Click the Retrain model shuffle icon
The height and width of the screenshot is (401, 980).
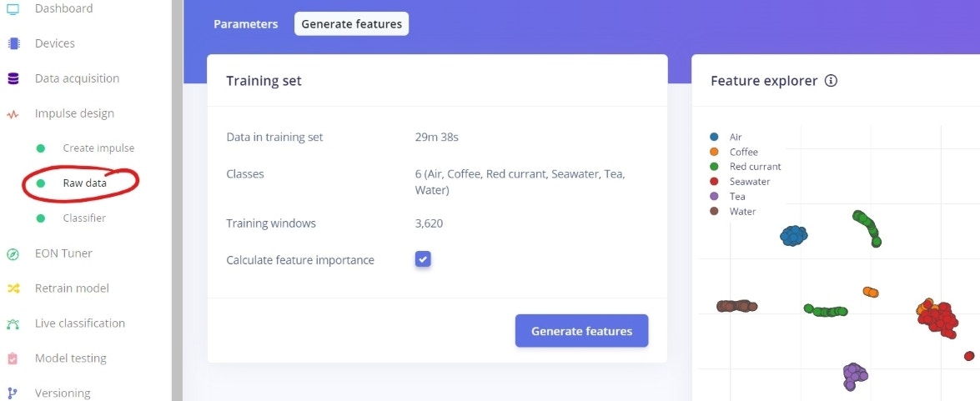coord(13,288)
